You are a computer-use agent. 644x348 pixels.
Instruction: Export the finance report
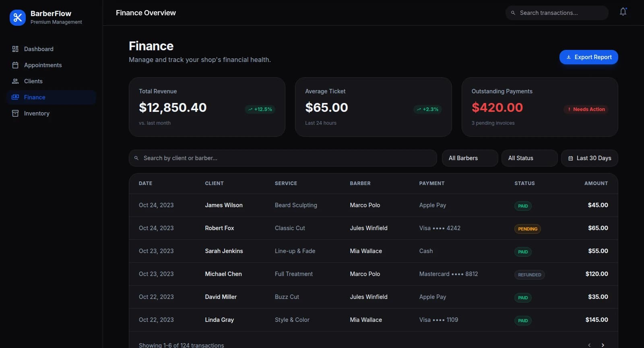coord(589,57)
